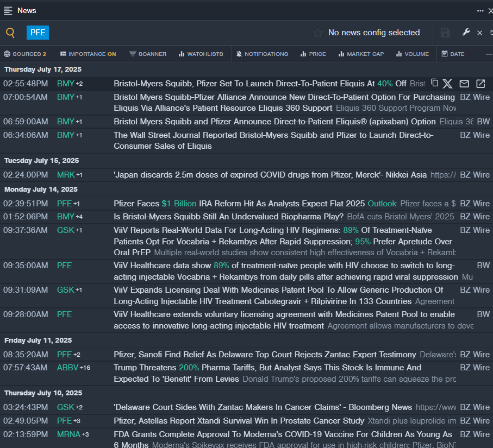Open the Eliquis 40% Off story externally

(x=480, y=84)
